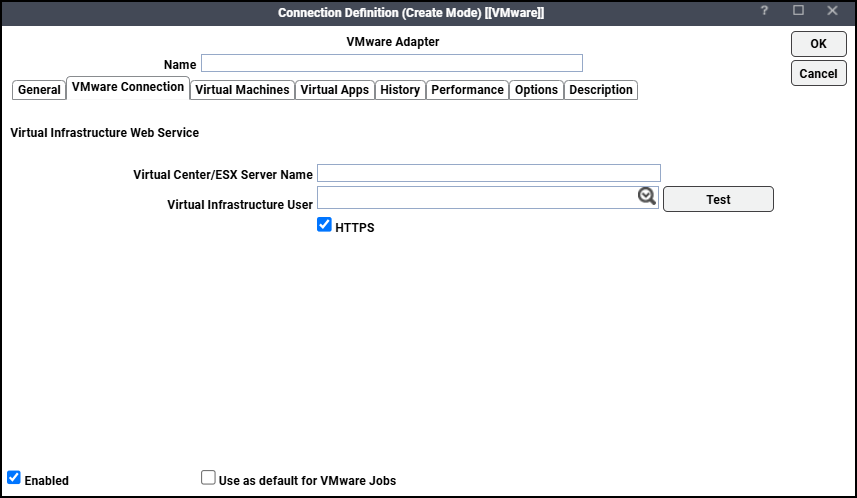Uncheck the HTTPS checkbox
Viewport: 857px width, 498px height.
[324, 226]
